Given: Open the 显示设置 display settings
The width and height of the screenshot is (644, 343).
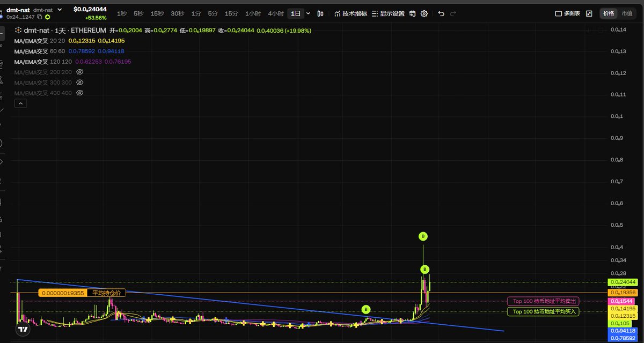Looking at the screenshot, I should point(388,13).
